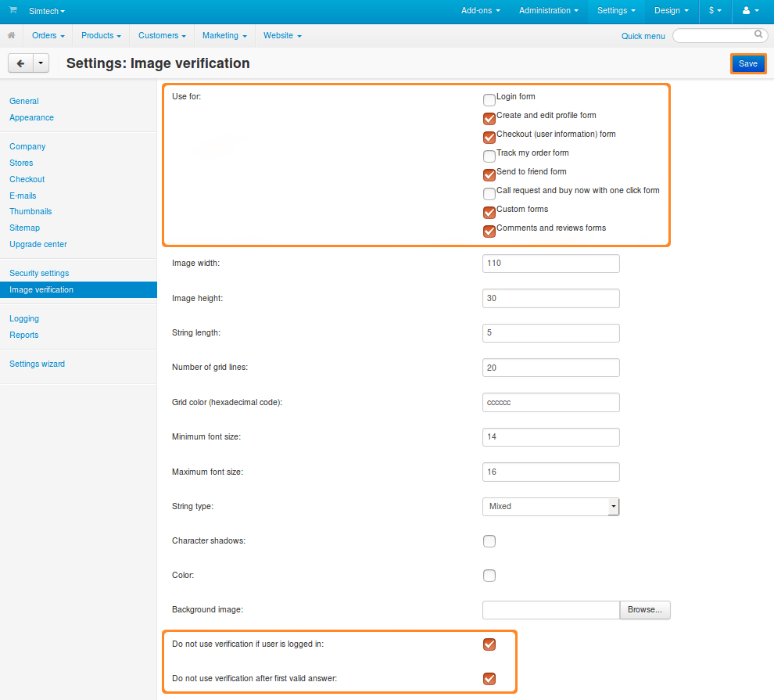Toggle Checkout (user information) form checkbox
The image size is (774, 700).
coord(489,137)
